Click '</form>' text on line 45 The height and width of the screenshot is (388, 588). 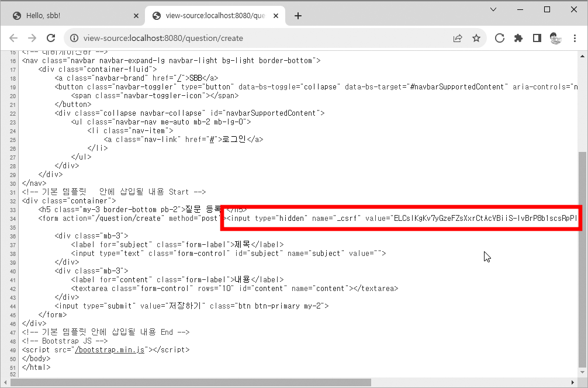(x=53, y=314)
